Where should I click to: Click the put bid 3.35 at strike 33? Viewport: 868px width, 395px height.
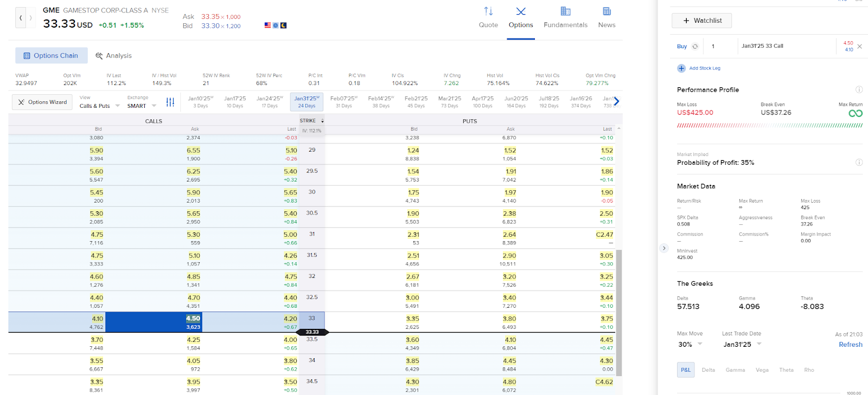click(x=412, y=319)
